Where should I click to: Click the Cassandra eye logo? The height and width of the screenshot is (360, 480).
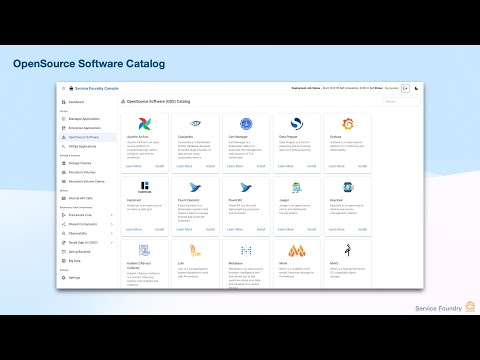(195, 123)
